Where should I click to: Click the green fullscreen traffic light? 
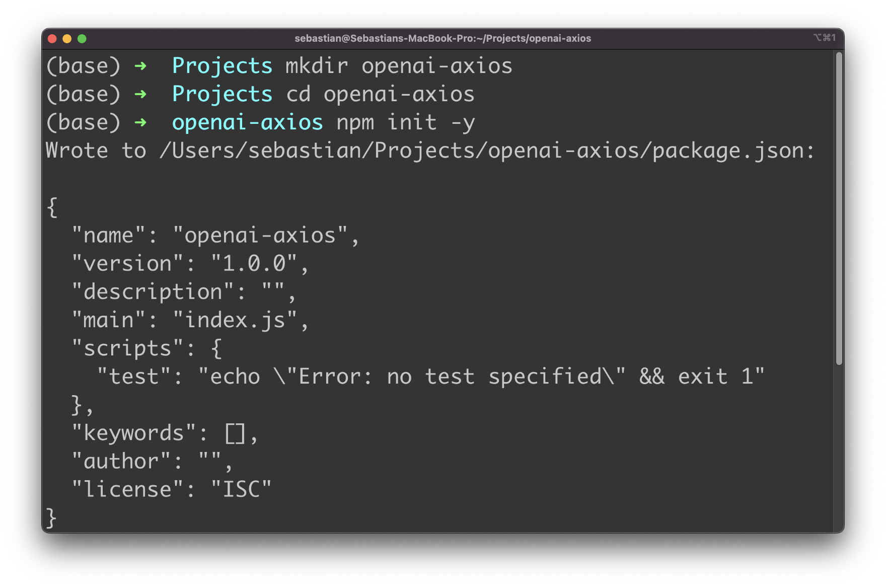click(x=82, y=38)
